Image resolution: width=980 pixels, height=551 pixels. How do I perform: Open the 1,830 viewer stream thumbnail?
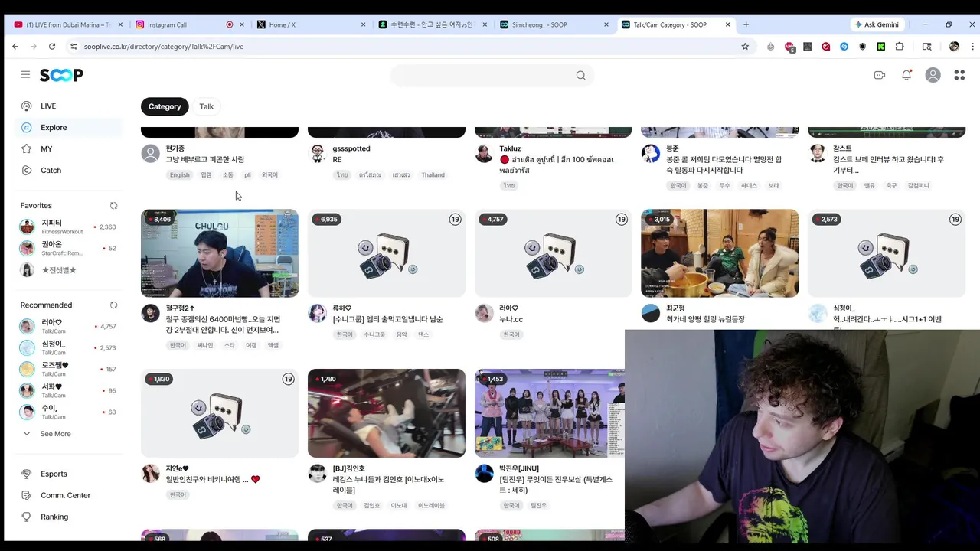tap(220, 413)
